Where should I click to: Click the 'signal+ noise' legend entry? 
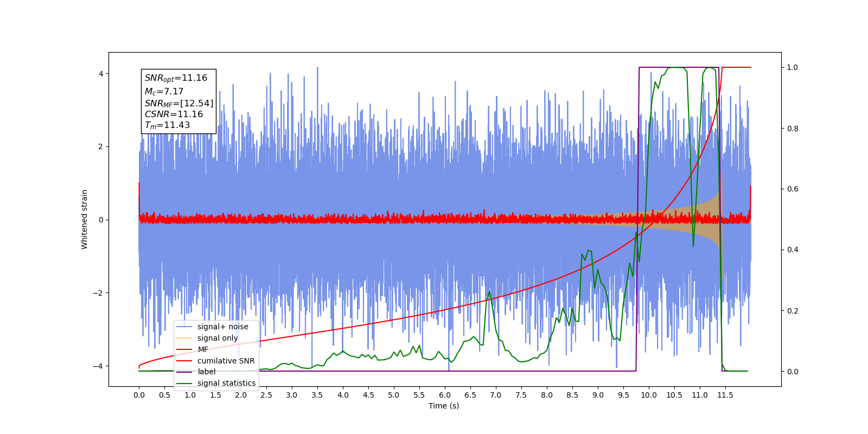tap(213, 327)
